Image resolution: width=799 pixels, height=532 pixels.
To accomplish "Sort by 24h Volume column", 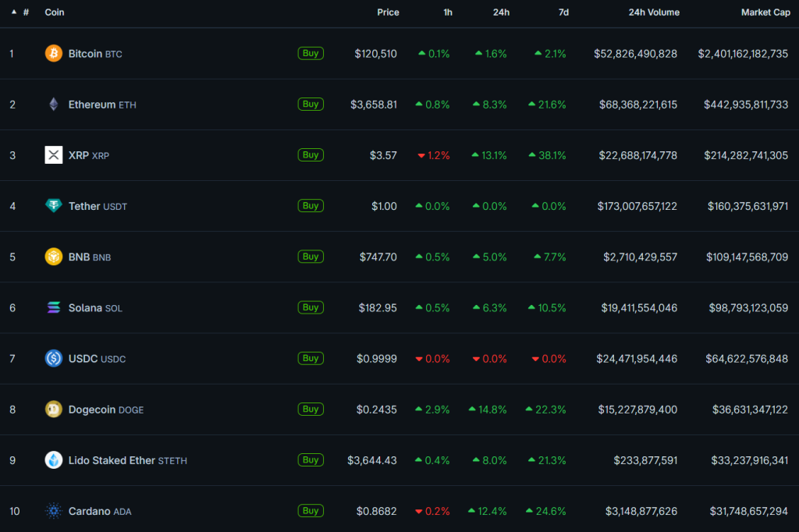I will click(x=653, y=12).
